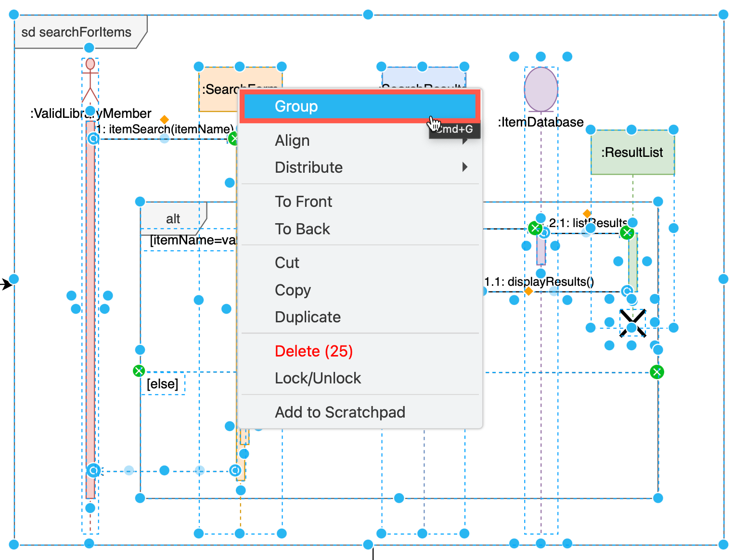
Task: Select To Front in the context menu
Action: pyautogui.click(x=303, y=202)
